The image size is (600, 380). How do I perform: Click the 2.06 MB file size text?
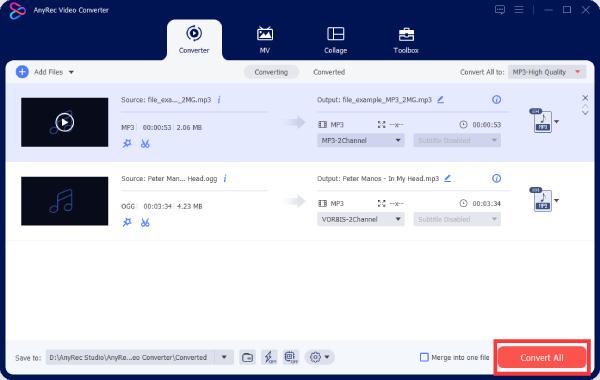(x=189, y=127)
